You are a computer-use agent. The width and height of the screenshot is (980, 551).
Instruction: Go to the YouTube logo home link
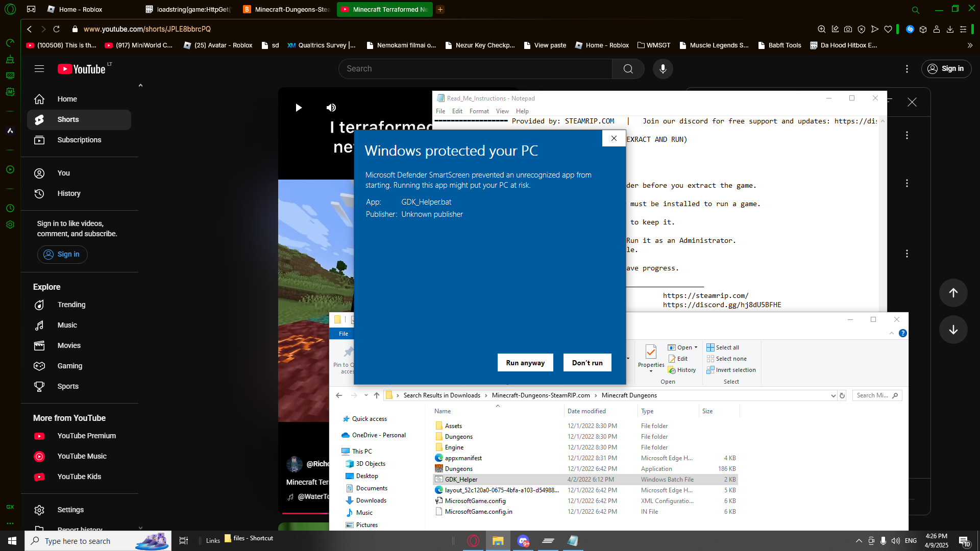[82, 69]
